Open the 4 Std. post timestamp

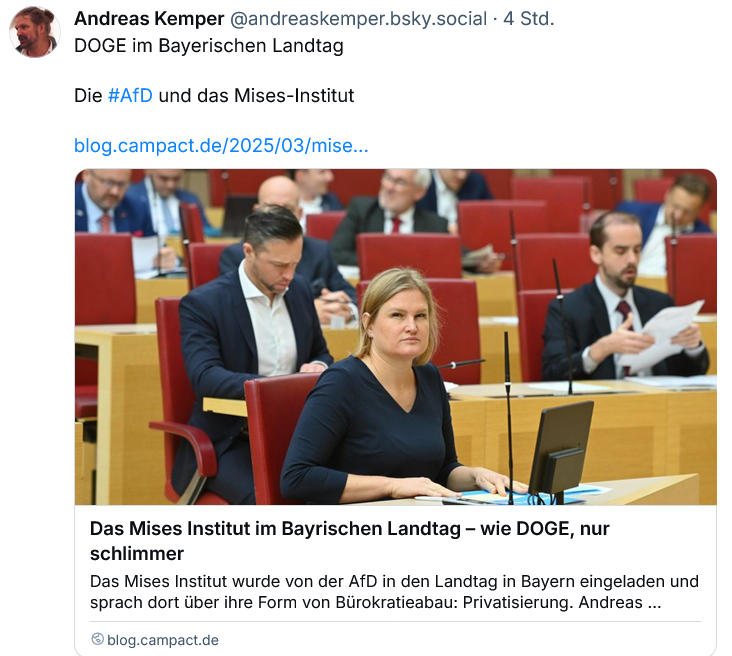point(528,19)
